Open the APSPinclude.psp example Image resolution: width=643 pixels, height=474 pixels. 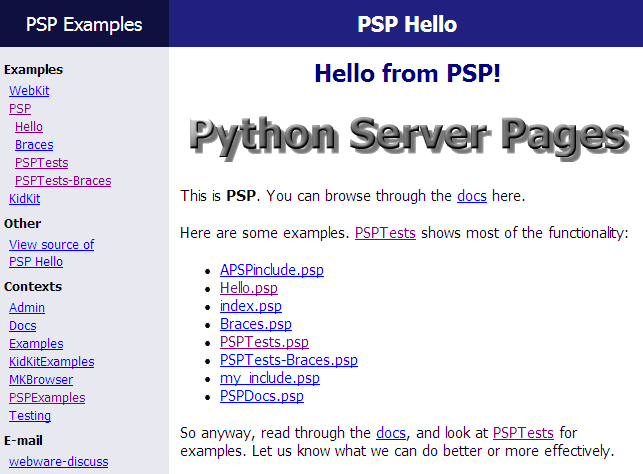(272, 270)
